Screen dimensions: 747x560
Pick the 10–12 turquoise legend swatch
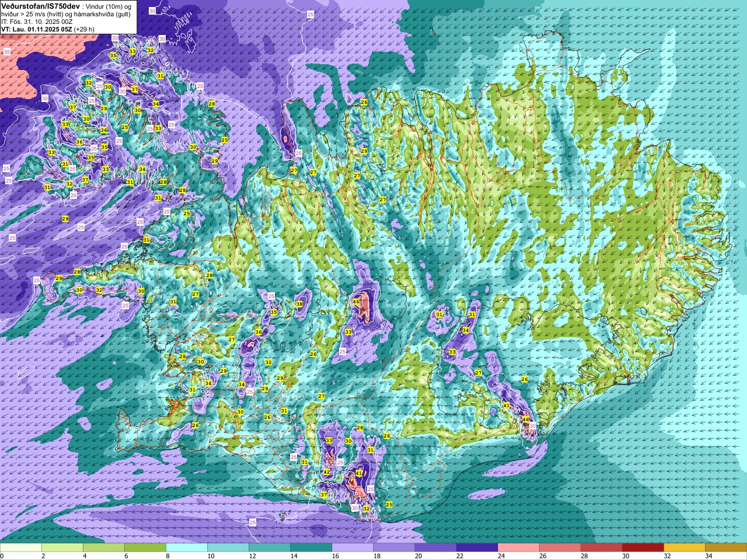pos(228,548)
